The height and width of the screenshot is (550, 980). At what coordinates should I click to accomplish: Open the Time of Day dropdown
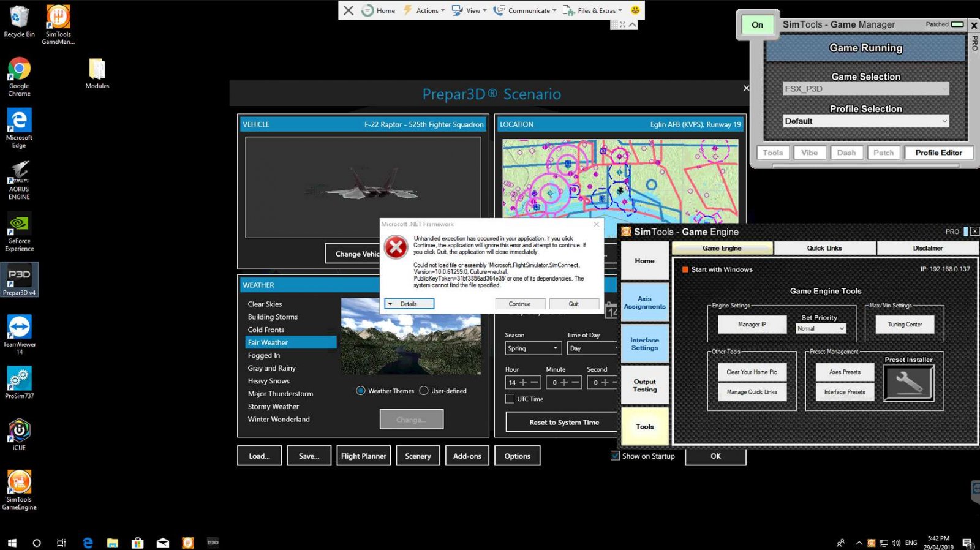(593, 348)
